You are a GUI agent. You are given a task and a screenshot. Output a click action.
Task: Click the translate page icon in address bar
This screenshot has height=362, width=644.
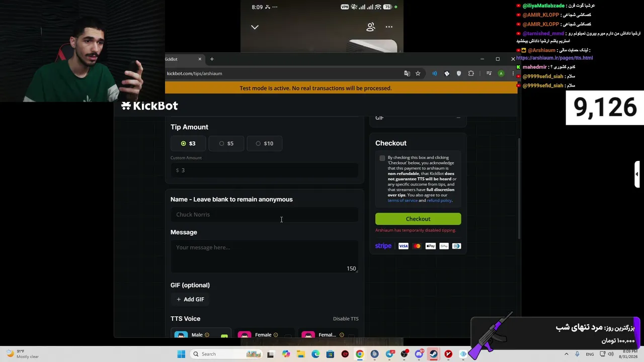coord(407,73)
